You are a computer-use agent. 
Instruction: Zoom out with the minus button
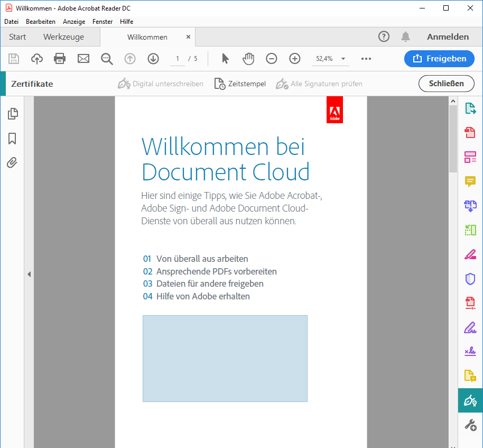[x=272, y=59]
